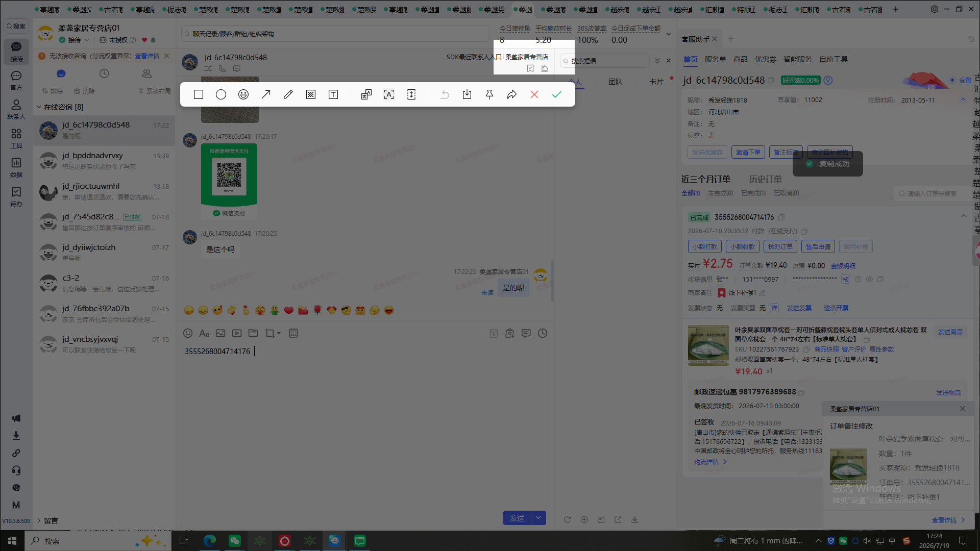Open 联系人 in the left sidebar
Screen dimensions: 980x551
16,109
